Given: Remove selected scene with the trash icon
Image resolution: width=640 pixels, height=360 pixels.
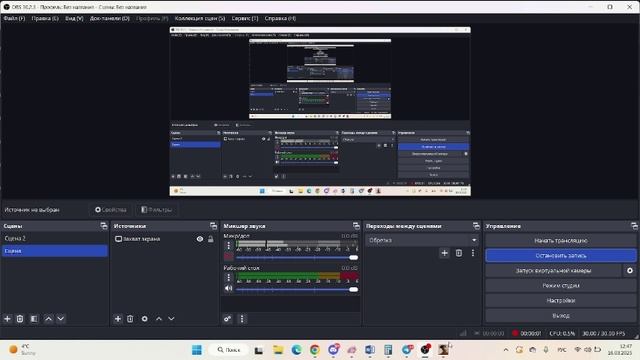Looking at the screenshot, I should pos(20,319).
